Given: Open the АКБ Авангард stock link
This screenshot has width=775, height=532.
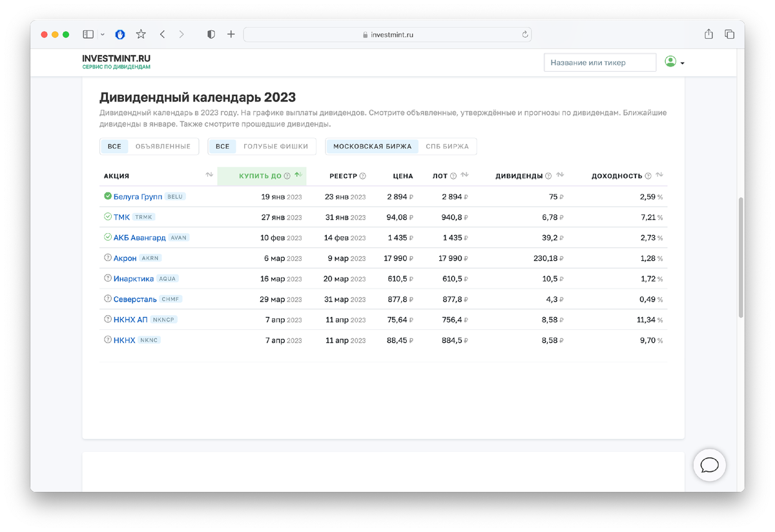Looking at the screenshot, I should (x=139, y=238).
